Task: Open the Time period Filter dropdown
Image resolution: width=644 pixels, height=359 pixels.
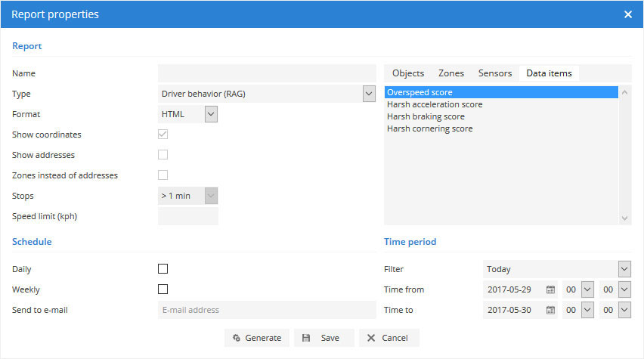Action: tap(624, 269)
